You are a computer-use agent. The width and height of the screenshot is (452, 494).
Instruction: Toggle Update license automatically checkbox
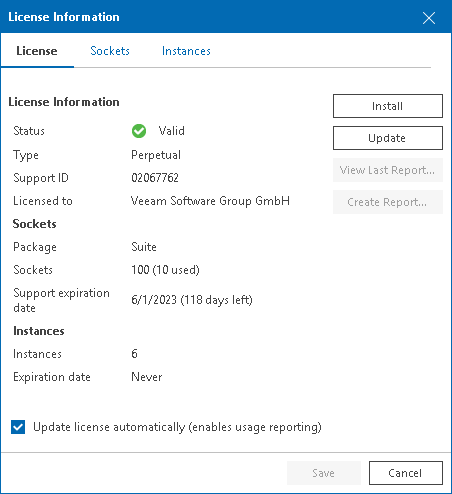[x=18, y=427]
